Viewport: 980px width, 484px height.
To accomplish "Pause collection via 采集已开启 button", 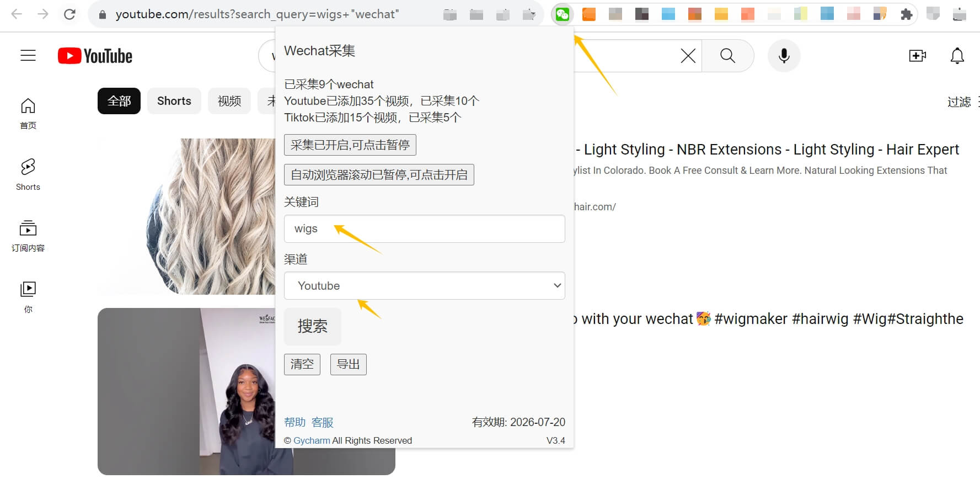I will [350, 145].
